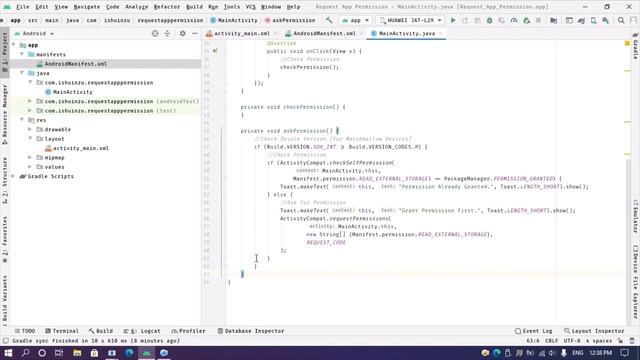Open Project panel settings gear
Image resolution: width=640 pixels, height=360 pixels.
point(182,33)
